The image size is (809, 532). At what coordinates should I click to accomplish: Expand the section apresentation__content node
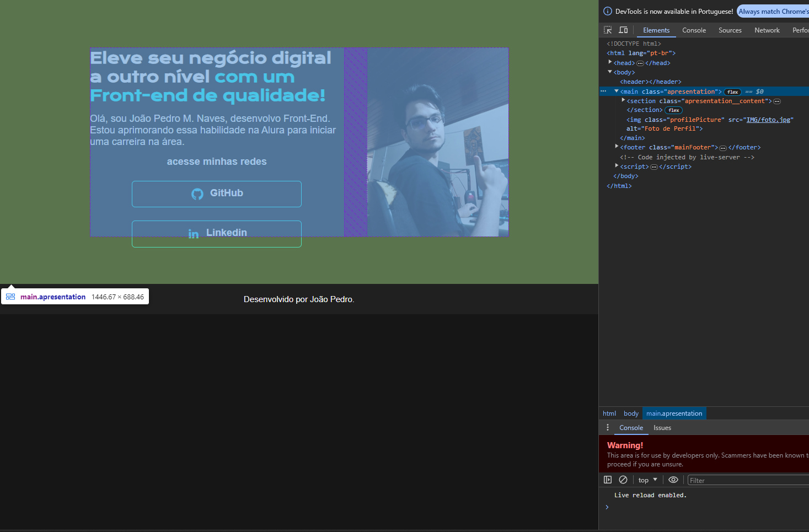(623, 100)
